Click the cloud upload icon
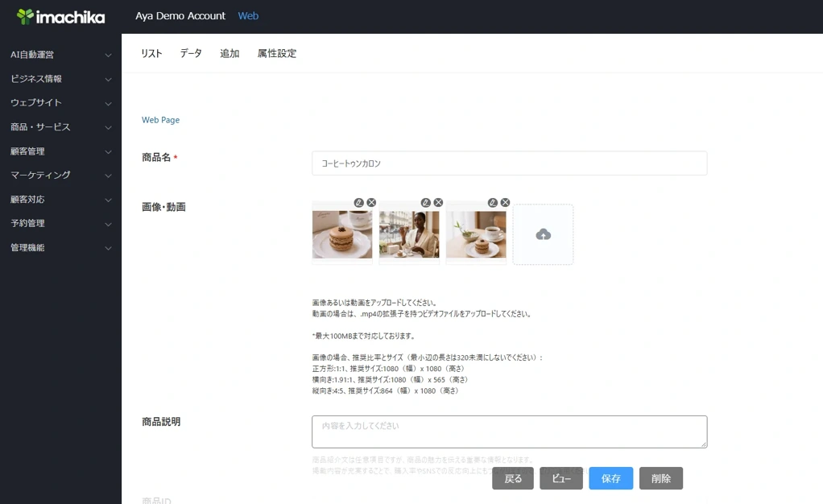This screenshot has height=504, width=823. tap(544, 234)
